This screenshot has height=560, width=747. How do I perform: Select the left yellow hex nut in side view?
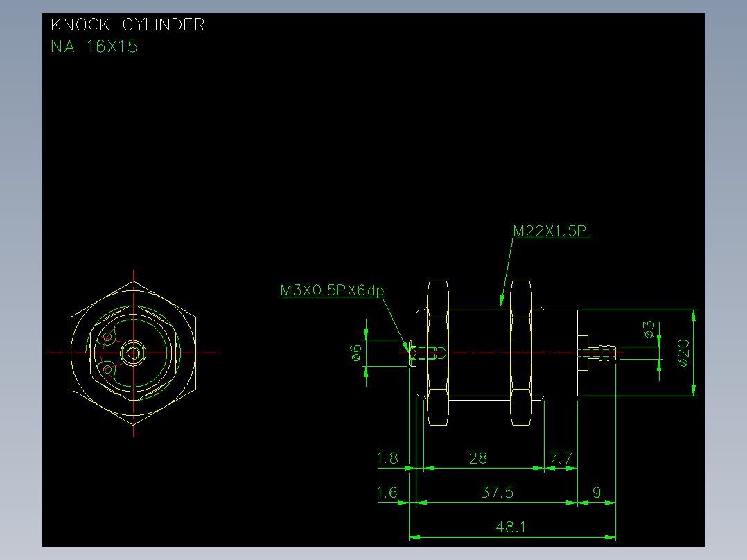[x=437, y=353]
